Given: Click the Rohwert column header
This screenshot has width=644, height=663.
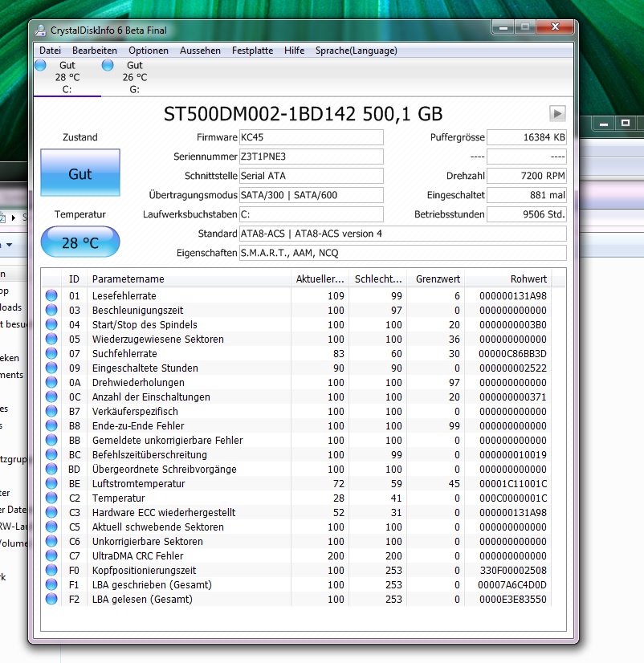Looking at the screenshot, I should [x=507, y=279].
